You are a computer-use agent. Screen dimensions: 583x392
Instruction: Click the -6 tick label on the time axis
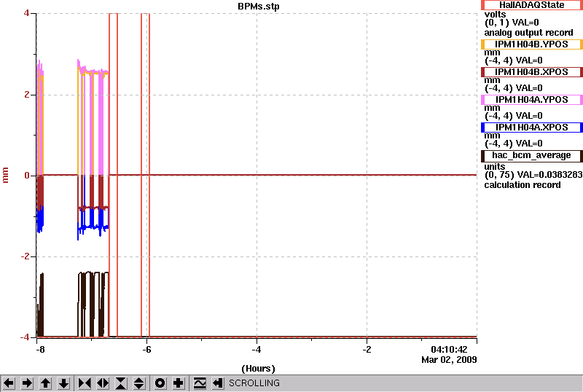pos(147,350)
